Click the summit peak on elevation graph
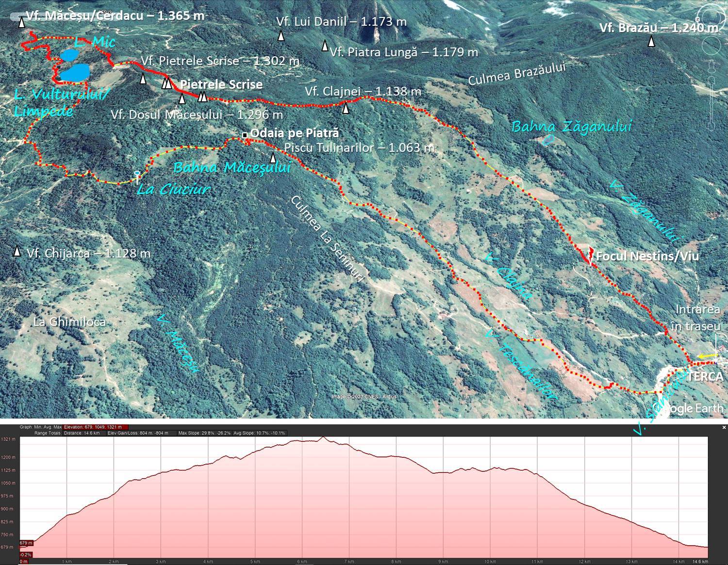This screenshot has height=565, width=728. pos(323,437)
